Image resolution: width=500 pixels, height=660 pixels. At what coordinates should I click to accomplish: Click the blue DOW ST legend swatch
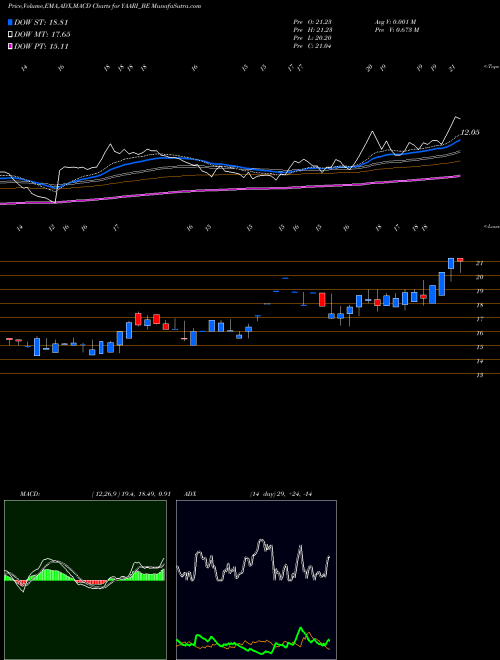(x=10, y=23)
